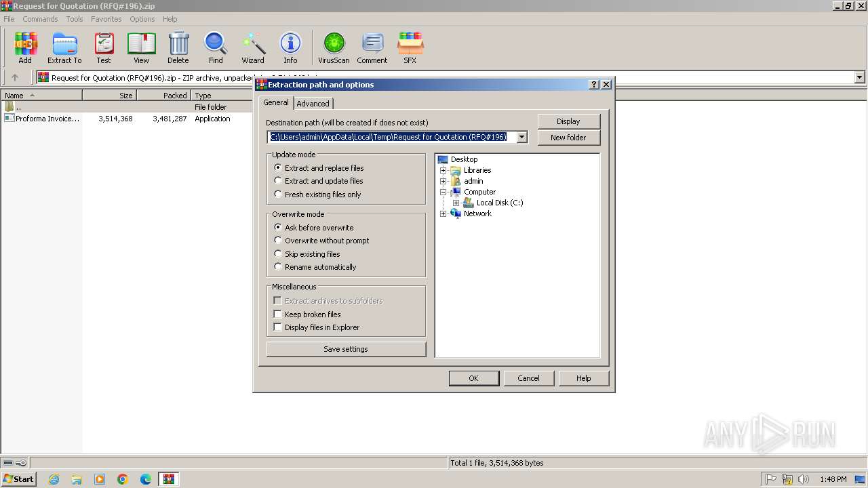Open the Tools menu
This screenshot has width=868, height=488.
coord(75,19)
